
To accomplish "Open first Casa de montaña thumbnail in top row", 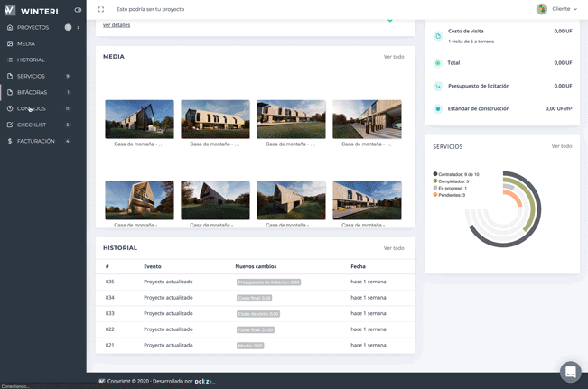I will pos(139,119).
